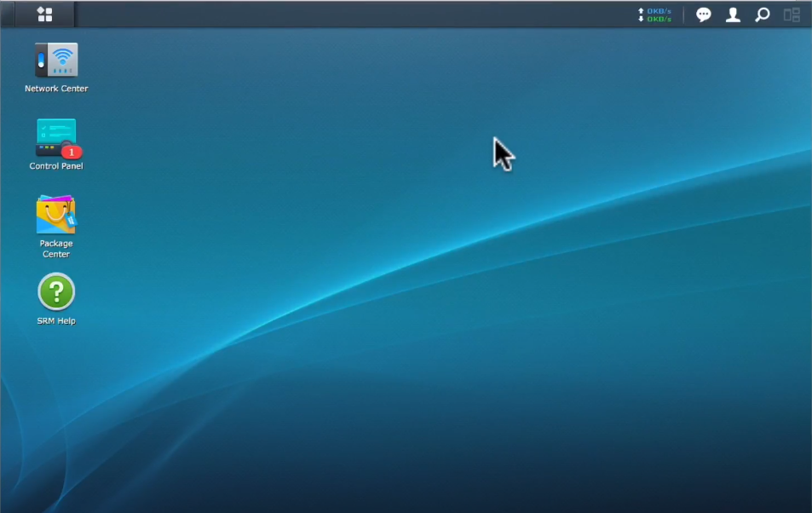Open the Network Center desktop icon
This screenshot has width=812, height=513.
(x=56, y=61)
